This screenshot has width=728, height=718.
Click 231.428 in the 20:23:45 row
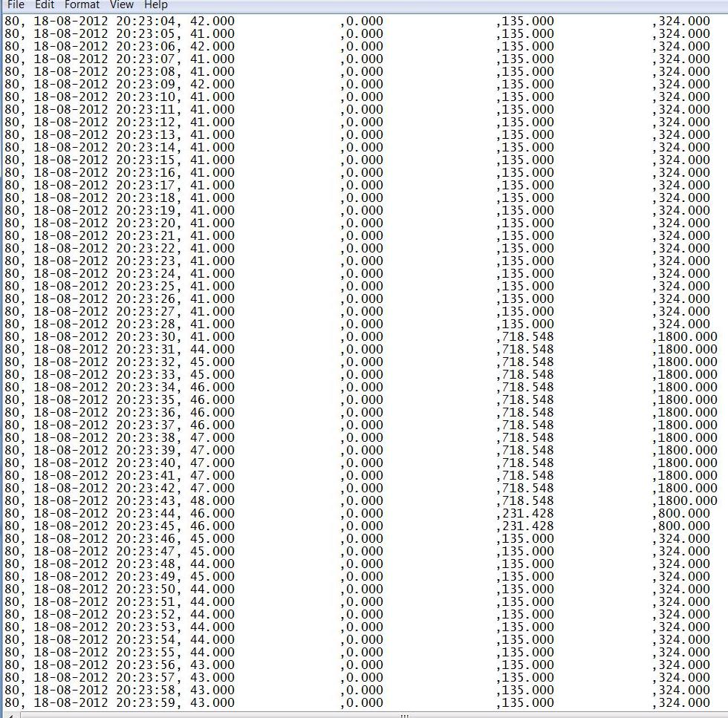[528, 526]
